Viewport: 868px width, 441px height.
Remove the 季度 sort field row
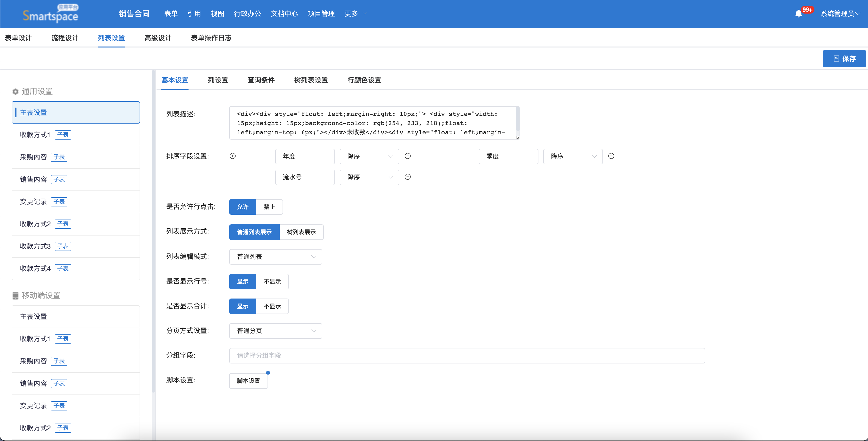click(611, 156)
